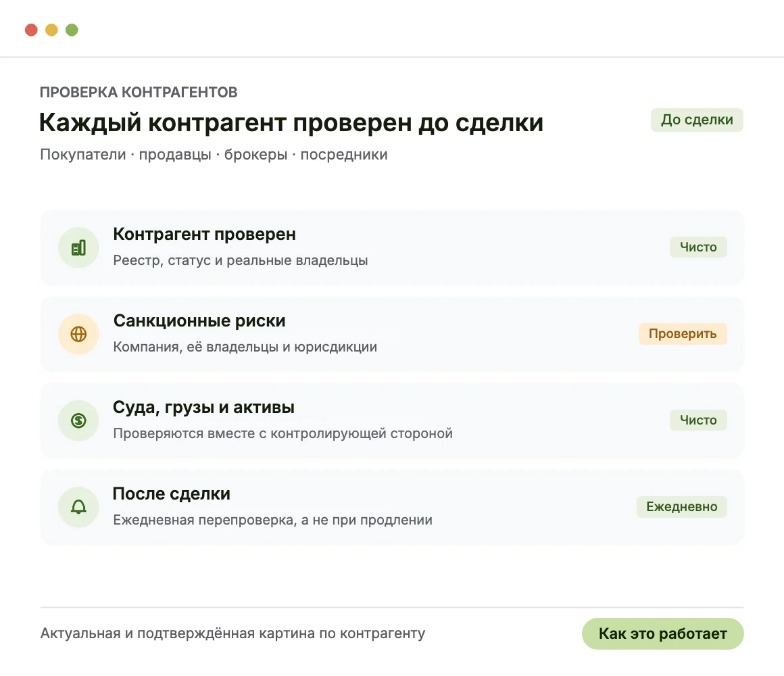The image size is (784, 676).
Task: Close the window with the red button
Action: pos(32,30)
